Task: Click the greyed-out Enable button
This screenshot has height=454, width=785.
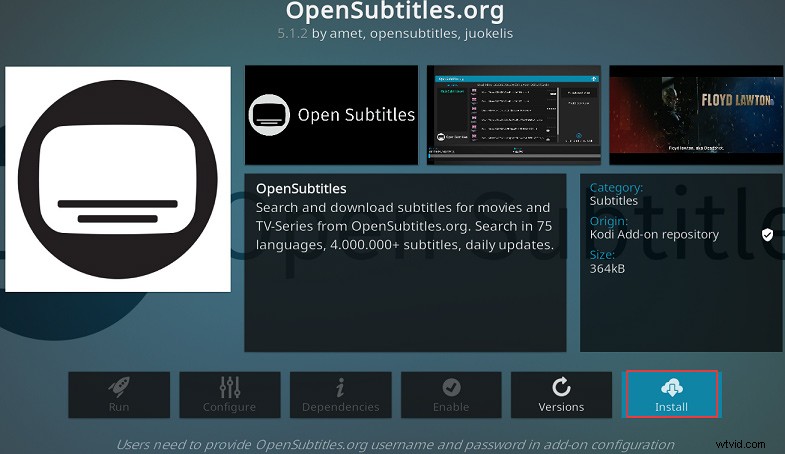Action: (451, 394)
